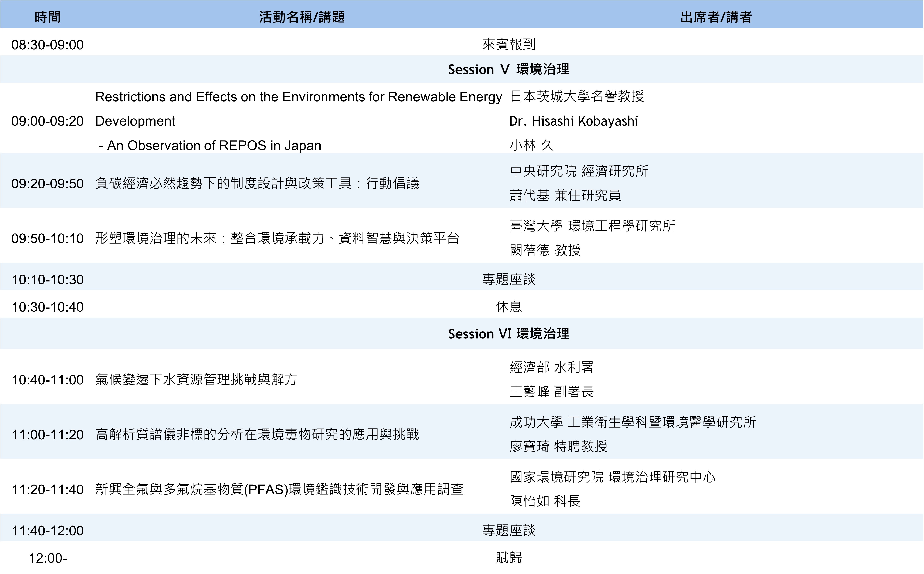924x574 pixels.
Task: Click the Session V 環境治理 heading
Action: point(508,69)
